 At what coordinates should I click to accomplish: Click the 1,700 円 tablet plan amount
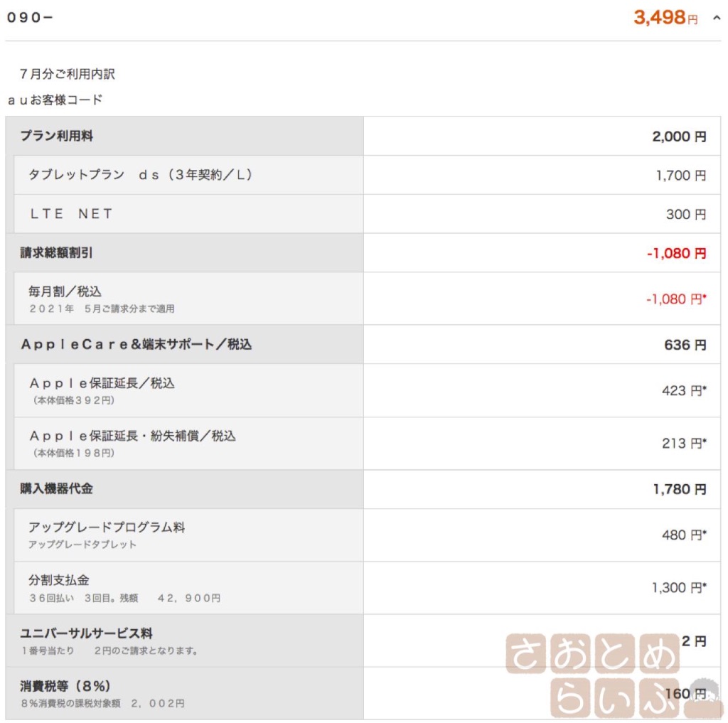pyautogui.click(x=680, y=176)
